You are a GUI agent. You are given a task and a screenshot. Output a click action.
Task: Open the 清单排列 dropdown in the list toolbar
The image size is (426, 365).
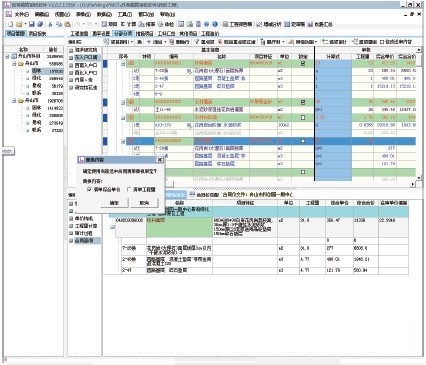pos(132,42)
